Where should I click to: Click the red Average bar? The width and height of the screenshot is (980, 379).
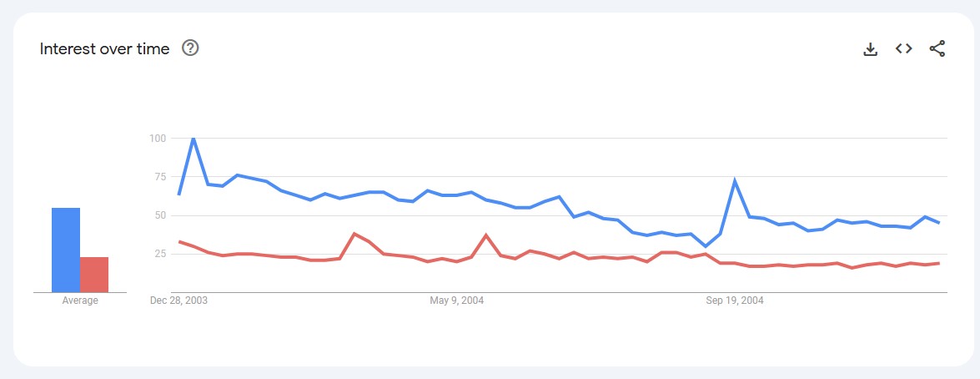(94, 275)
